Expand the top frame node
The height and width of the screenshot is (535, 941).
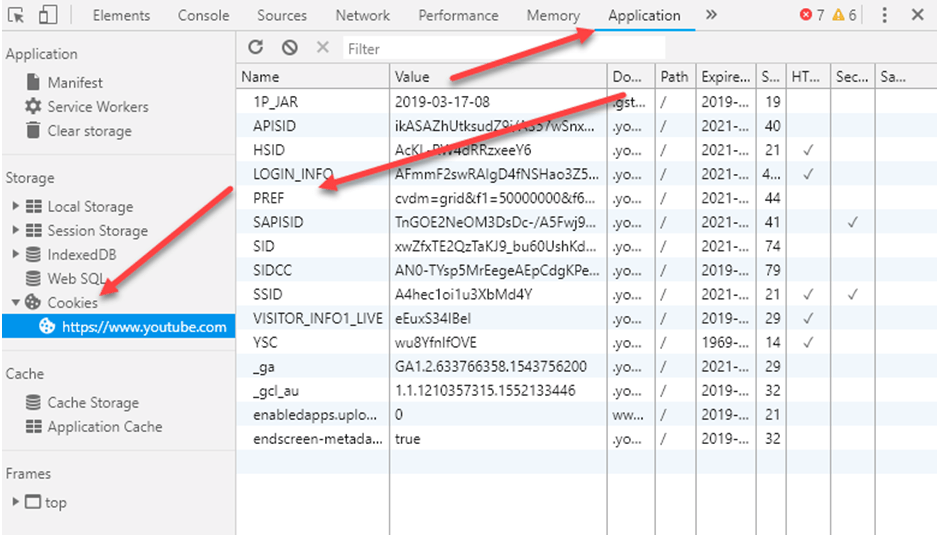tap(15, 503)
